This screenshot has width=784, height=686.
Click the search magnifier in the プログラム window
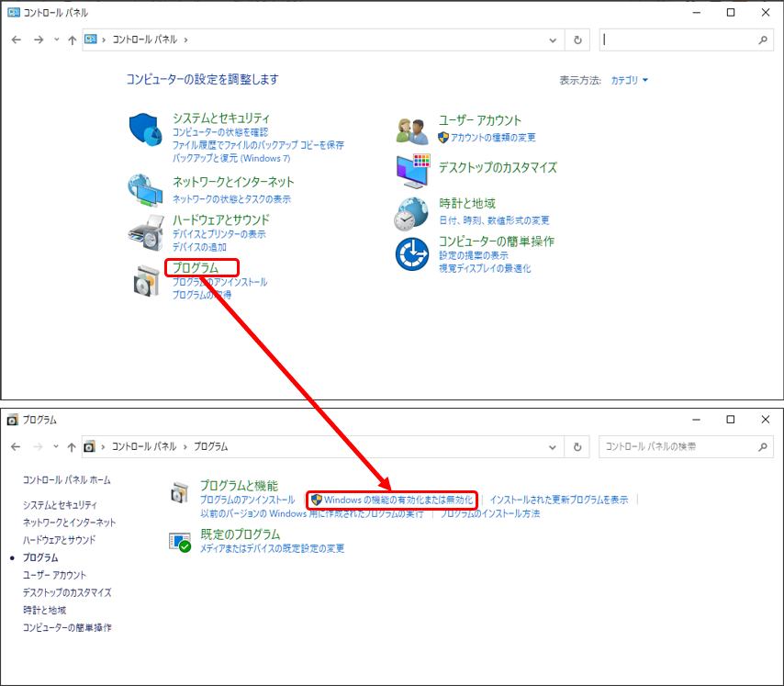click(x=763, y=446)
